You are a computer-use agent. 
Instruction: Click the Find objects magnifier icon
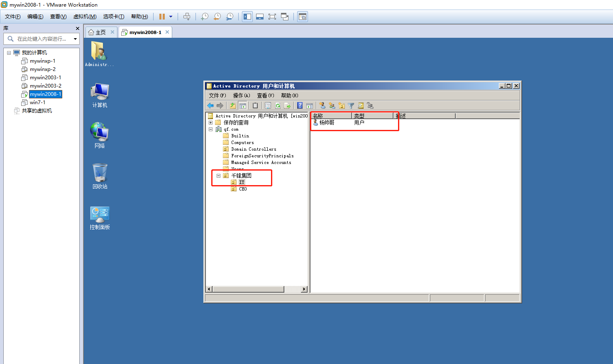[x=361, y=105]
